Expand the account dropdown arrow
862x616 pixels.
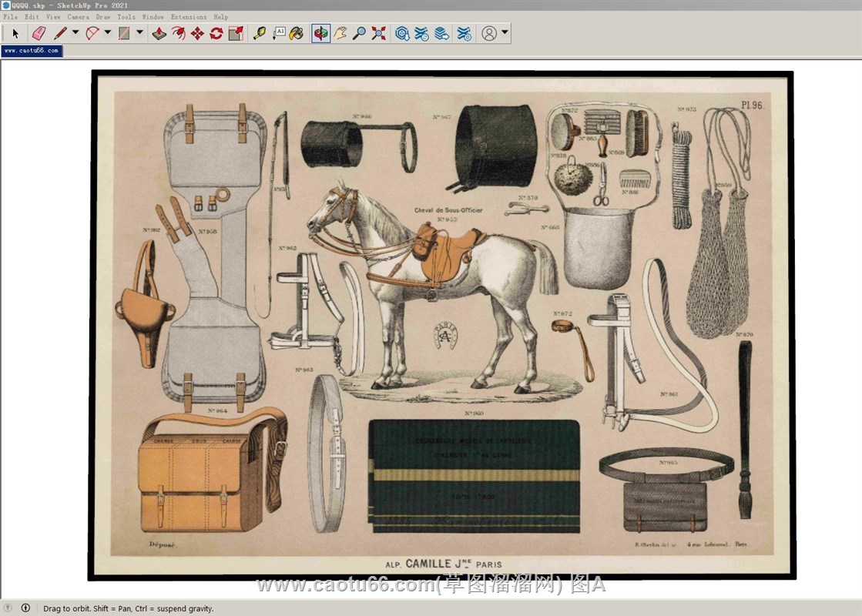pos(505,33)
